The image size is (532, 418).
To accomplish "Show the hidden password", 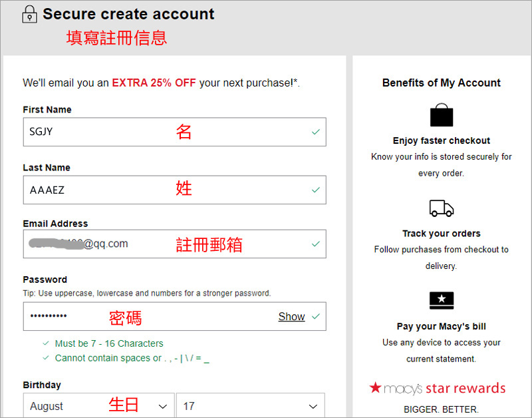I will tap(291, 317).
